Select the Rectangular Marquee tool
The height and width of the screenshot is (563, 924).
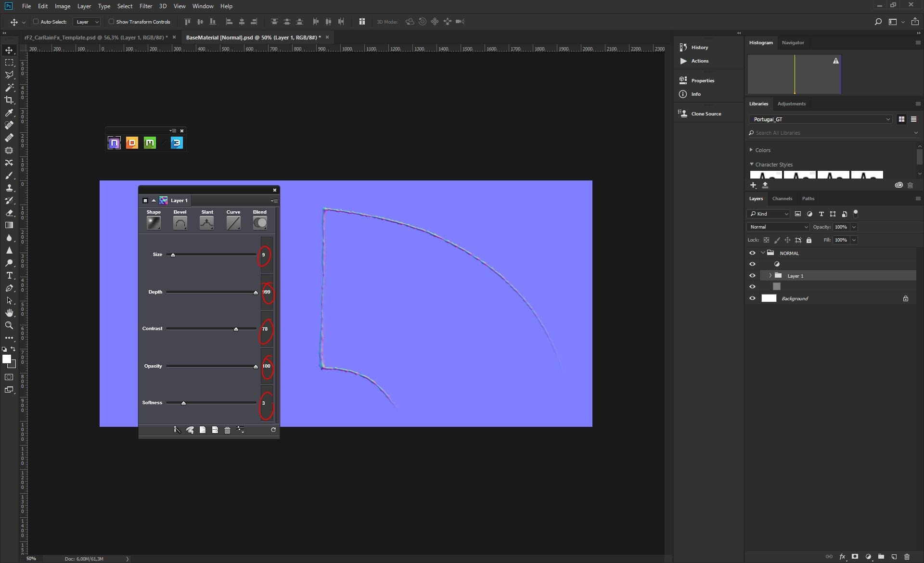click(9, 63)
